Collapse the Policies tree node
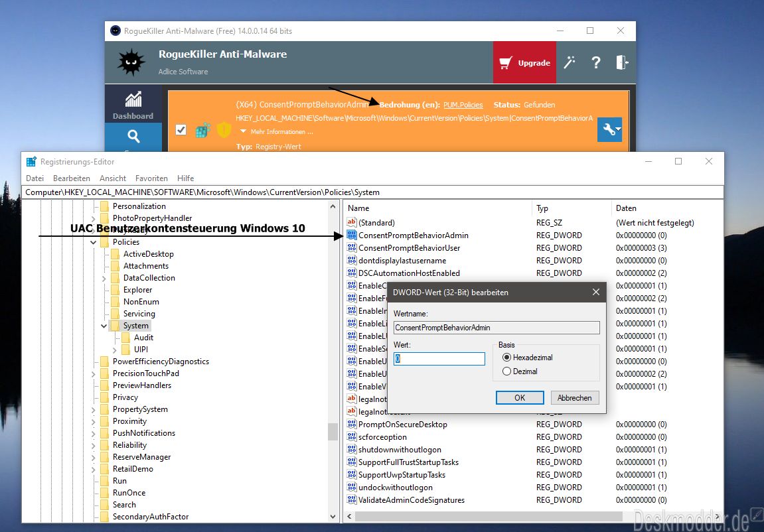The image size is (764, 532). [x=93, y=242]
